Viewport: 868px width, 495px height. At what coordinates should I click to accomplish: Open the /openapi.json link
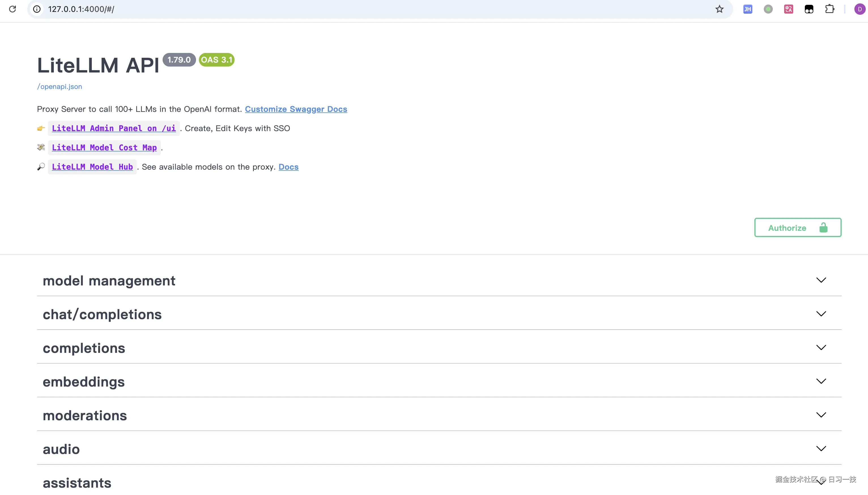click(59, 86)
